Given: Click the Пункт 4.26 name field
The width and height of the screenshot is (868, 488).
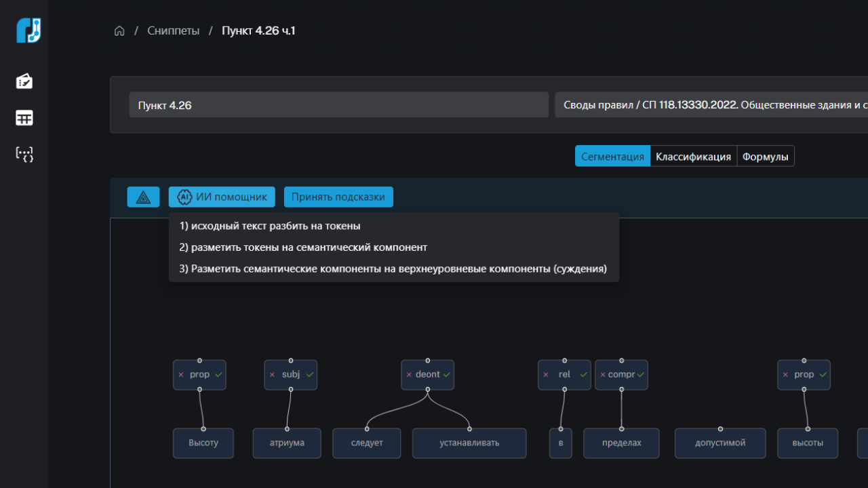Looking at the screenshot, I should pyautogui.click(x=338, y=105).
